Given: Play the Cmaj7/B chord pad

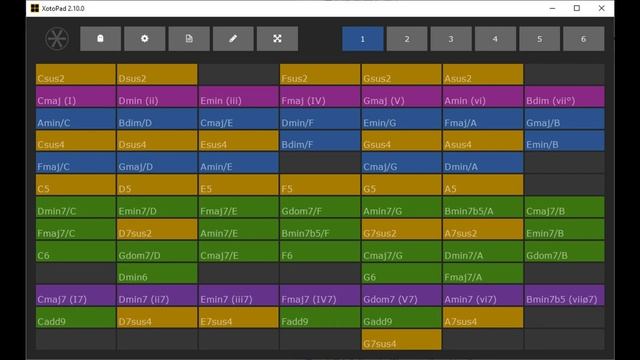Looking at the screenshot, I should pyautogui.click(x=564, y=207).
